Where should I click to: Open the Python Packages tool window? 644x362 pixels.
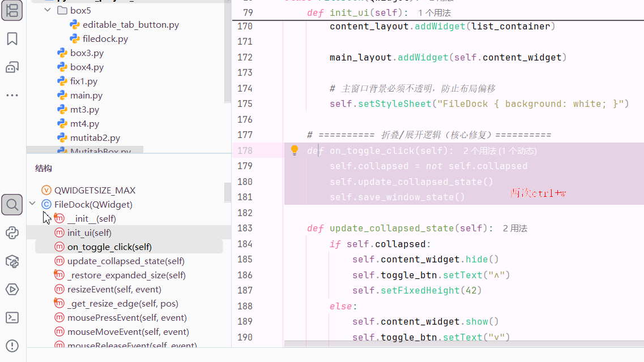(x=12, y=261)
